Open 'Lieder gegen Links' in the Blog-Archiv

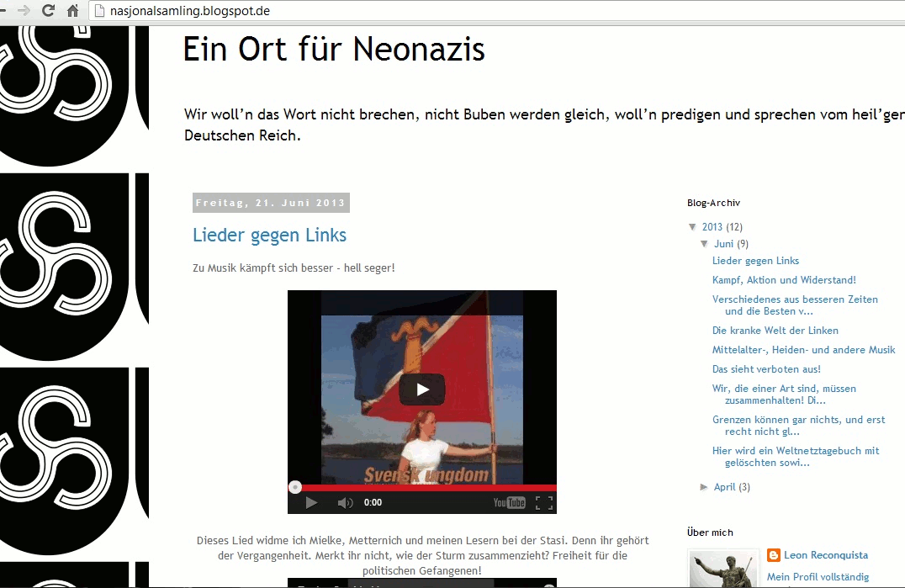(755, 261)
